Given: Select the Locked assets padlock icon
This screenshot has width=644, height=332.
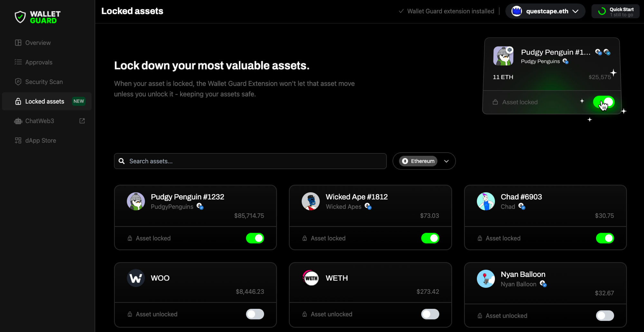Looking at the screenshot, I should 18,101.
